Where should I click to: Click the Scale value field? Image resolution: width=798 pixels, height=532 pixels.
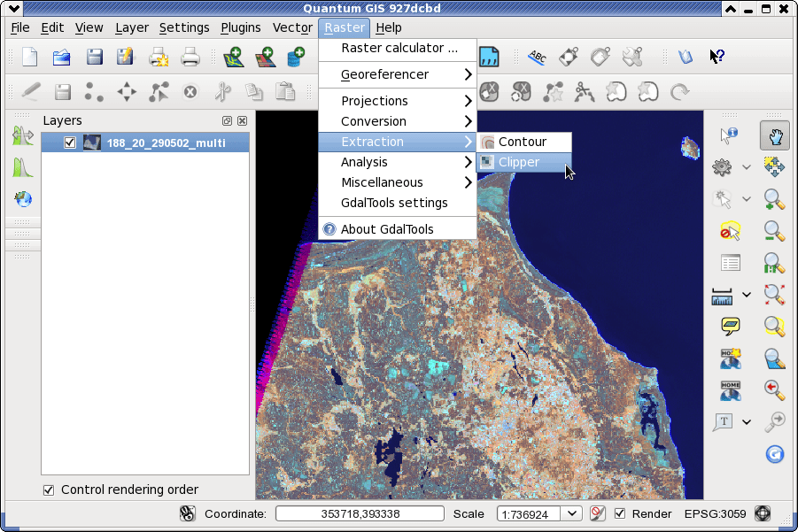pos(530,513)
